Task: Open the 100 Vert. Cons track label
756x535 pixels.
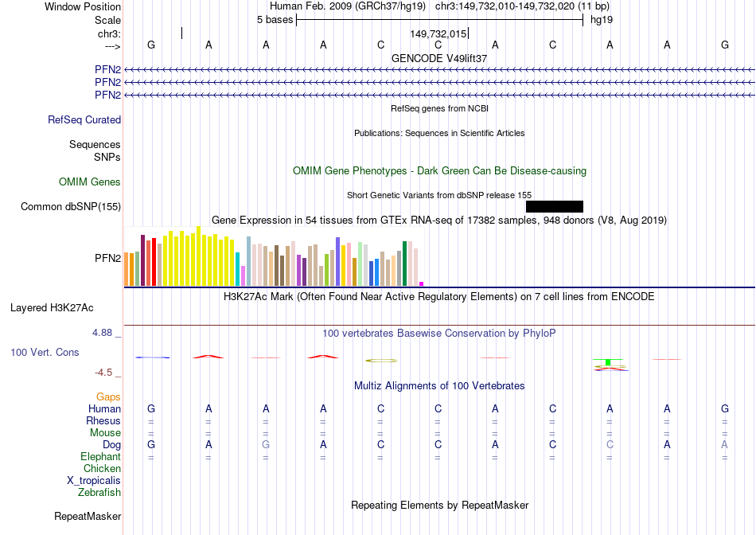Action: (45, 352)
